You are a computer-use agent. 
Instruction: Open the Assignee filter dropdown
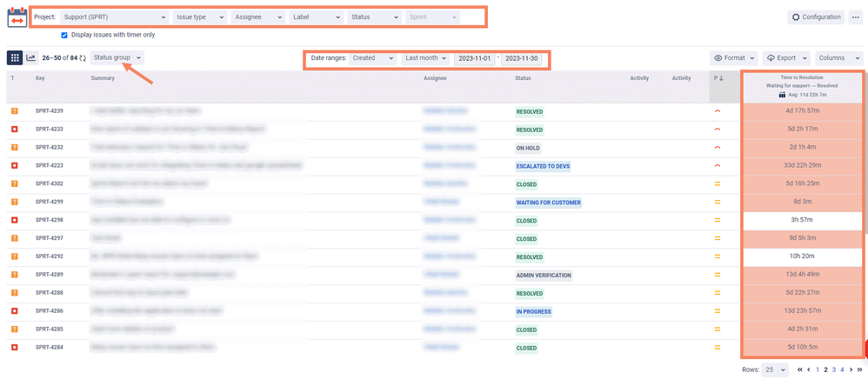pyautogui.click(x=258, y=17)
